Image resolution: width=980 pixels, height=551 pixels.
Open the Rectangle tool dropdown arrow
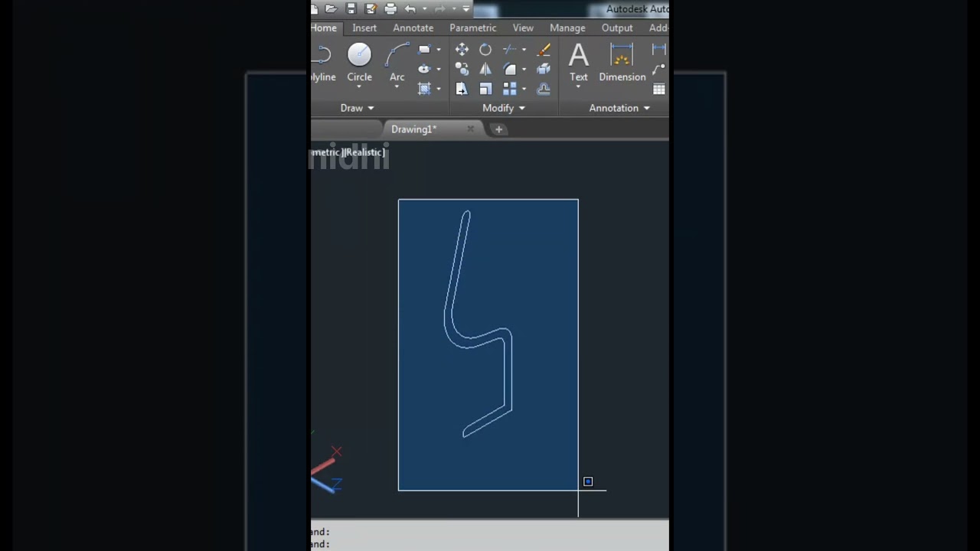pos(438,50)
